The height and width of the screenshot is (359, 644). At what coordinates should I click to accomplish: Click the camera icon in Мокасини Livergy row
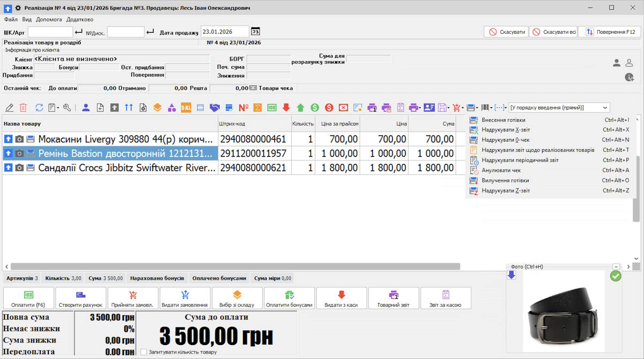(19, 140)
